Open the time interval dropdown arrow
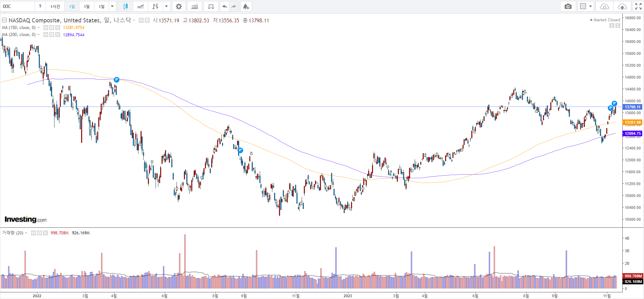 [112, 6]
